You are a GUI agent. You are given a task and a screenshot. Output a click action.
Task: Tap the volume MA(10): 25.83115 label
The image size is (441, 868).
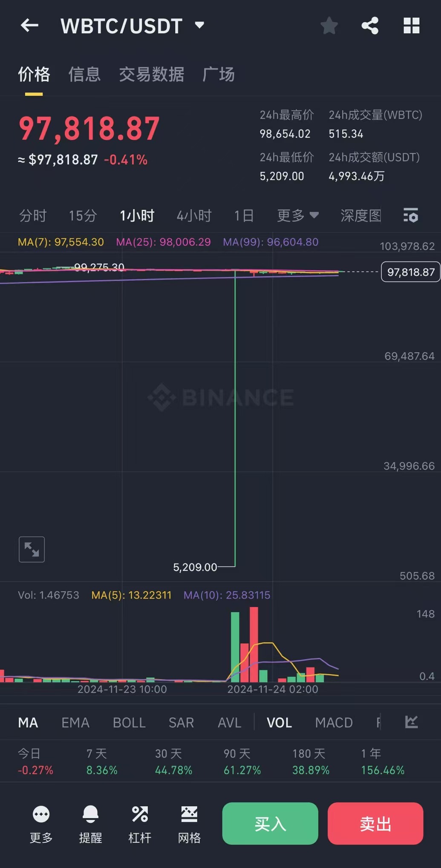tap(227, 595)
